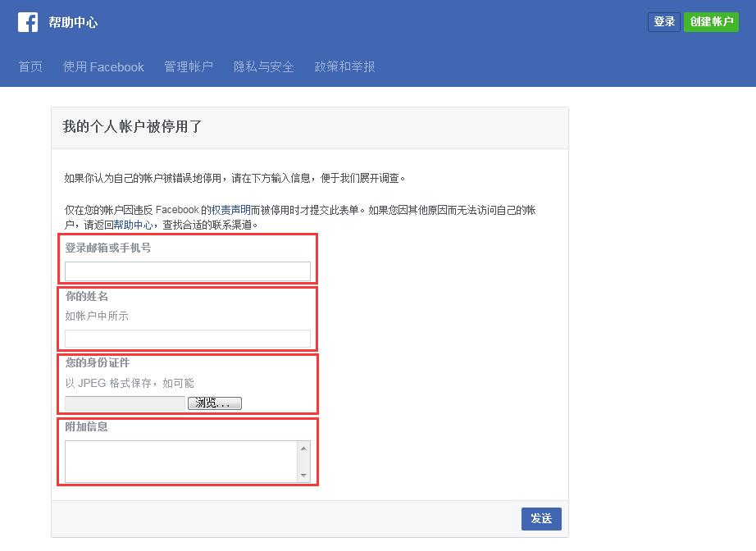The height and width of the screenshot is (551, 756).
Task: Submit the form with 发送 button
Action: (x=541, y=519)
